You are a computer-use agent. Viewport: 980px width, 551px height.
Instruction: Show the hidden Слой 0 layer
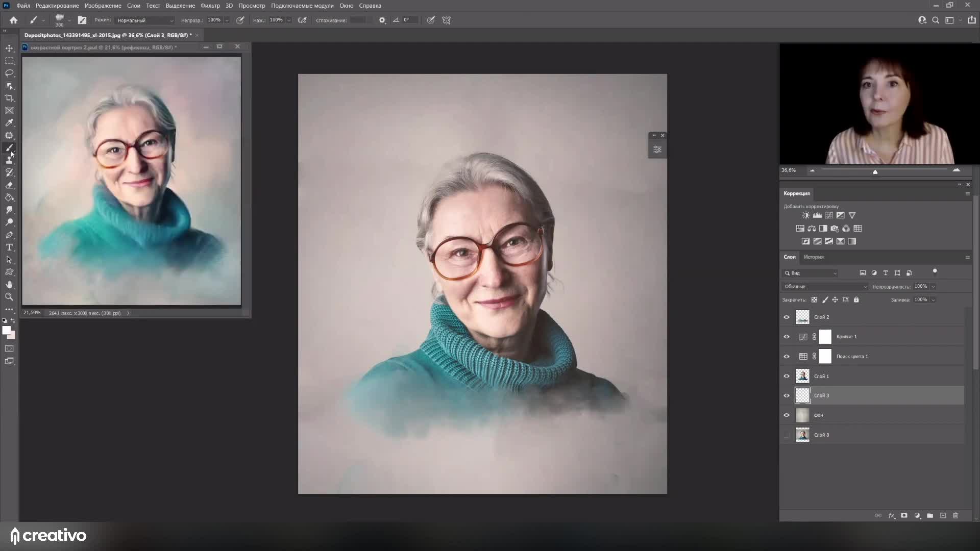pyautogui.click(x=787, y=435)
